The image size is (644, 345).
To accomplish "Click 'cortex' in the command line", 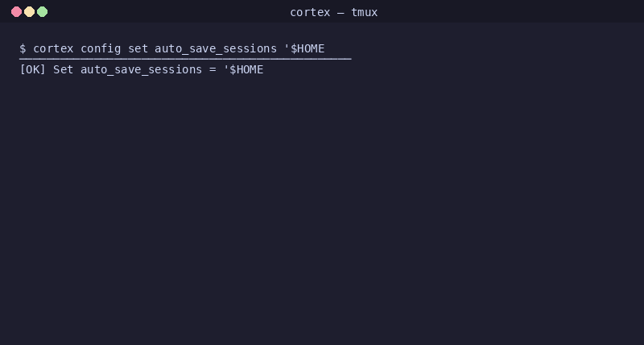I will point(53,48).
